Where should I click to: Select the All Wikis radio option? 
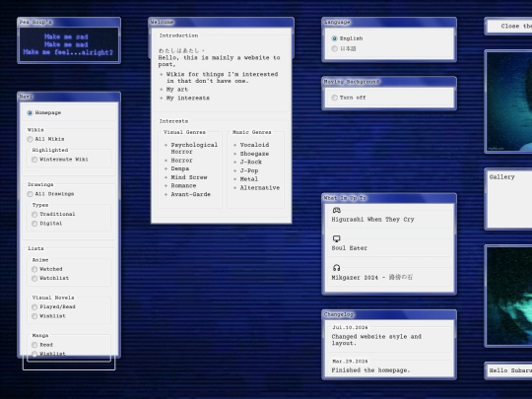[30, 139]
